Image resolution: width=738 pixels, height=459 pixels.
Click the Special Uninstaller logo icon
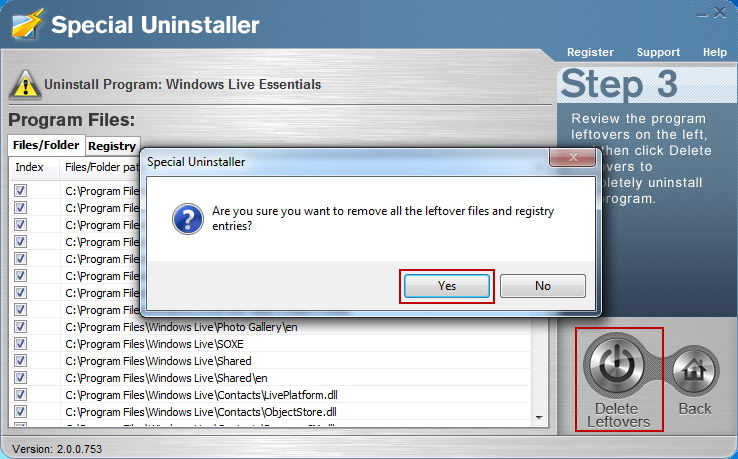tap(27, 24)
